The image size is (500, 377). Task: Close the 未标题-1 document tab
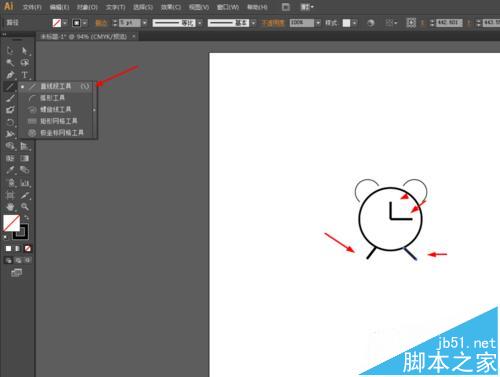coord(134,36)
